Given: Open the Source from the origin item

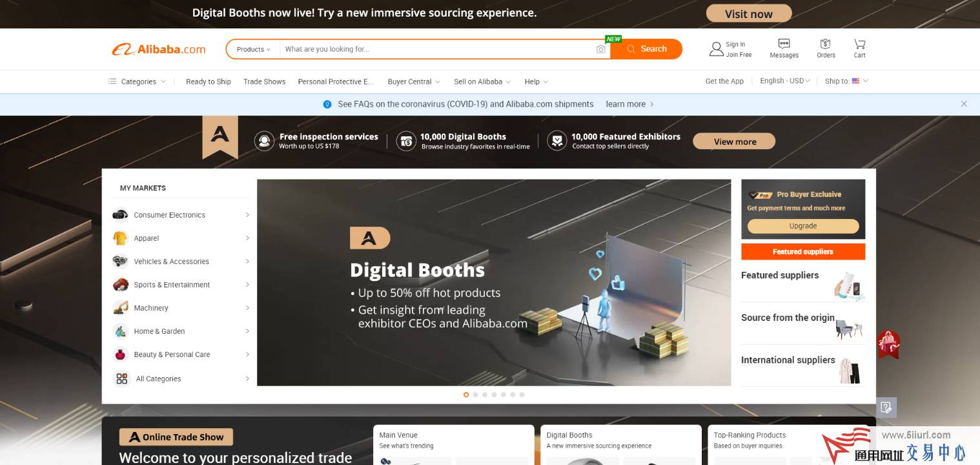Looking at the screenshot, I should pos(803,323).
